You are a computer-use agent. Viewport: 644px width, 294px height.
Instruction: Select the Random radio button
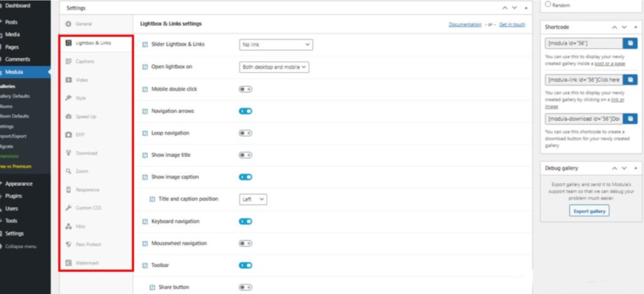pos(548,4)
